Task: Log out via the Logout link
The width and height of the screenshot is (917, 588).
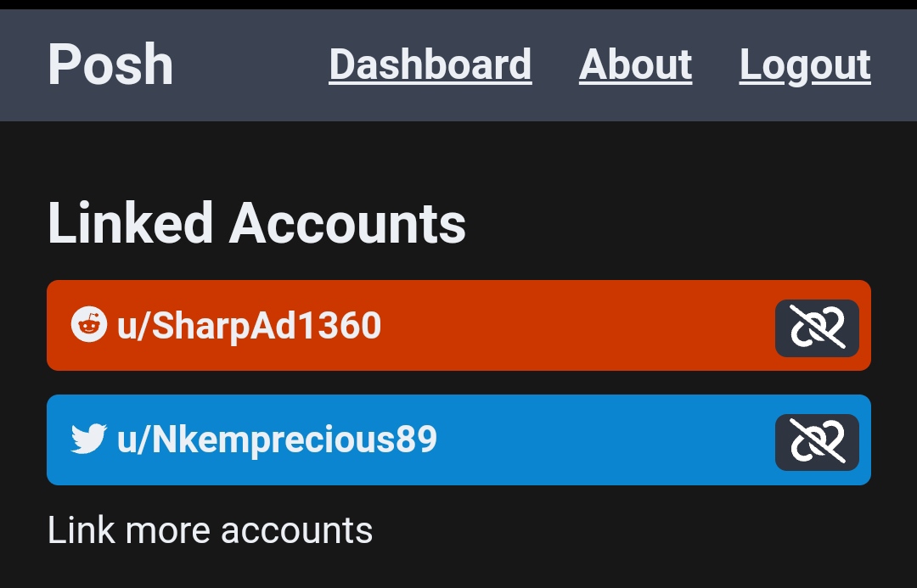Action: click(805, 65)
